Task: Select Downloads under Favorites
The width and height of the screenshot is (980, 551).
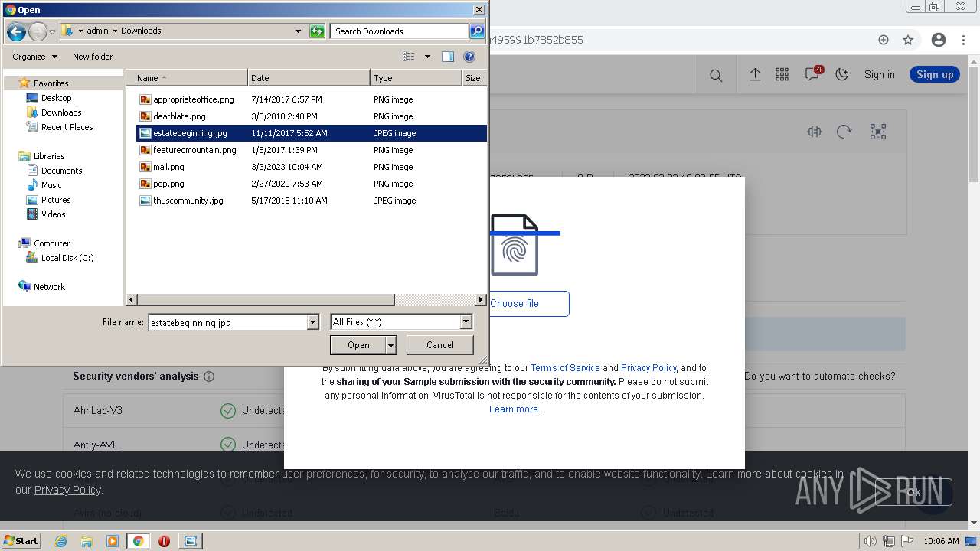Action: click(60, 112)
